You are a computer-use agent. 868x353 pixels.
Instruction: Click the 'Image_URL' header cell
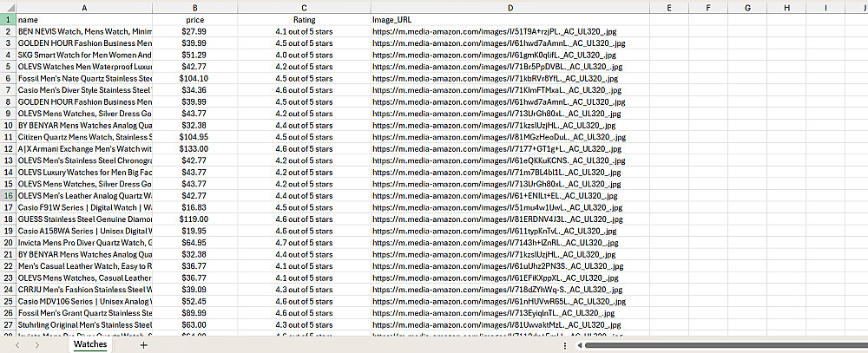click(510, 19)
